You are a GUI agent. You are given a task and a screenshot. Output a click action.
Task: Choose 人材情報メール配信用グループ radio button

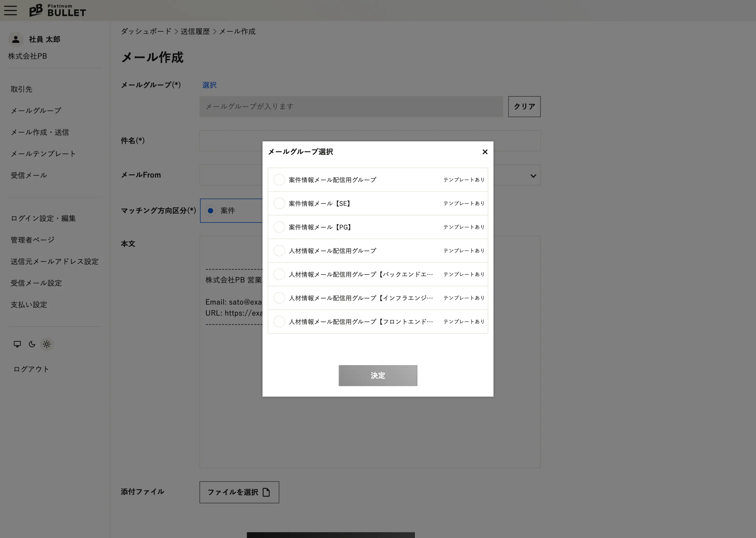click(279, 251)
